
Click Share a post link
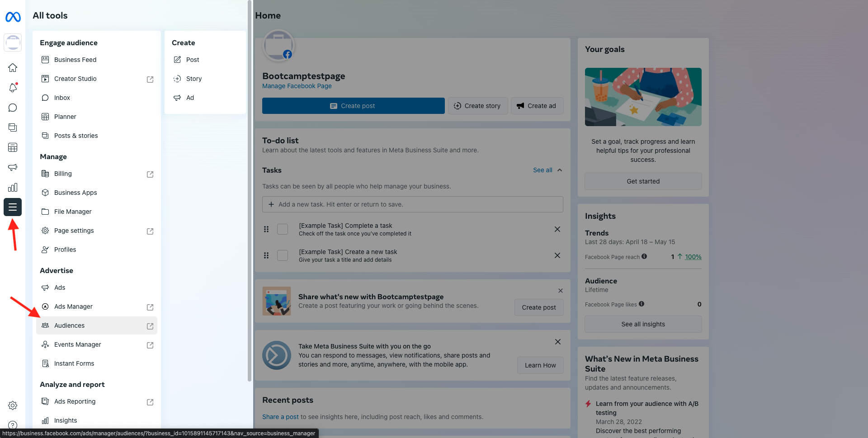[280, 417]
